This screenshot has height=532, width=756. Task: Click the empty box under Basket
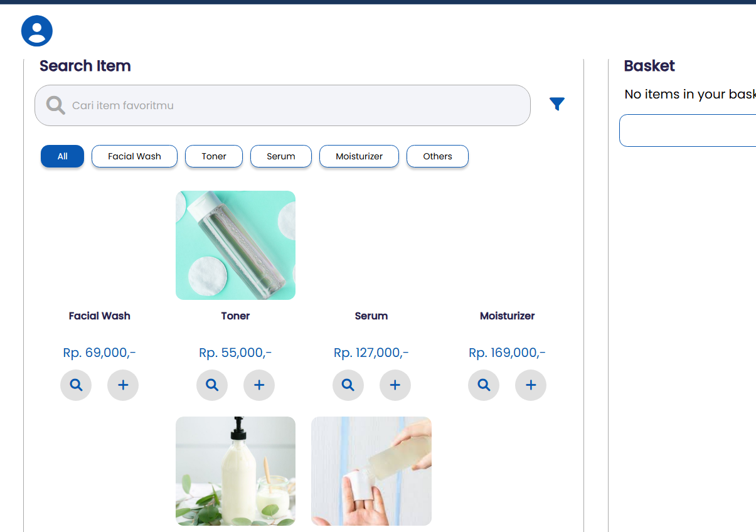[688, 130]
